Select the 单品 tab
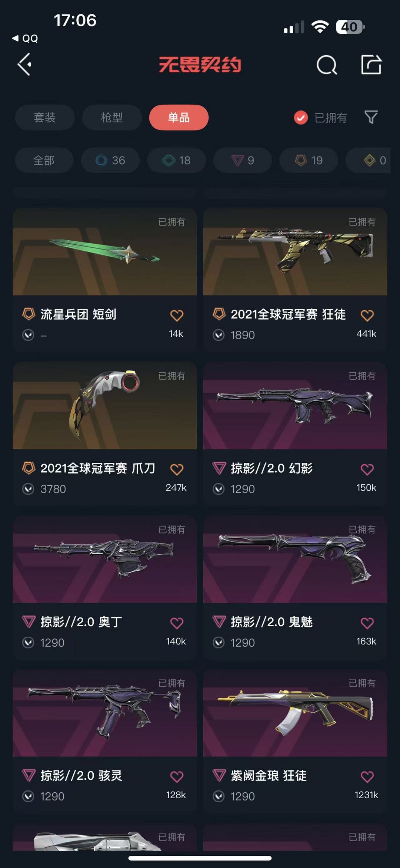 179,118
